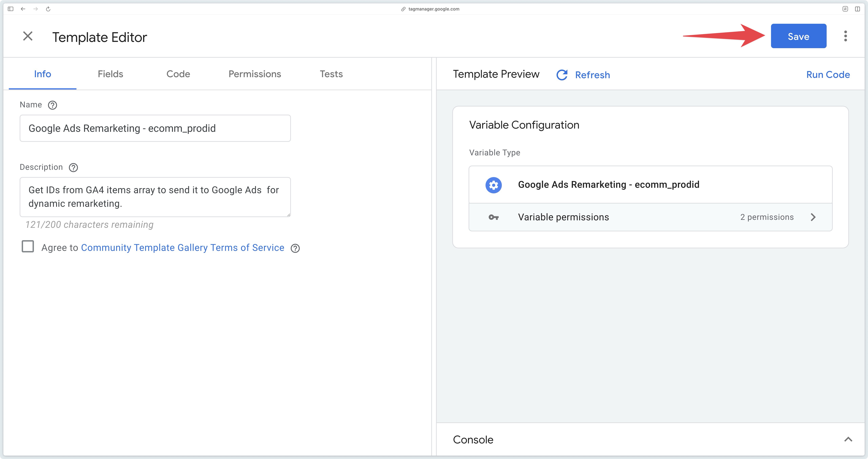Click the Name field help icon
Viewport: 868px width, 459px height.
[52, 105]
